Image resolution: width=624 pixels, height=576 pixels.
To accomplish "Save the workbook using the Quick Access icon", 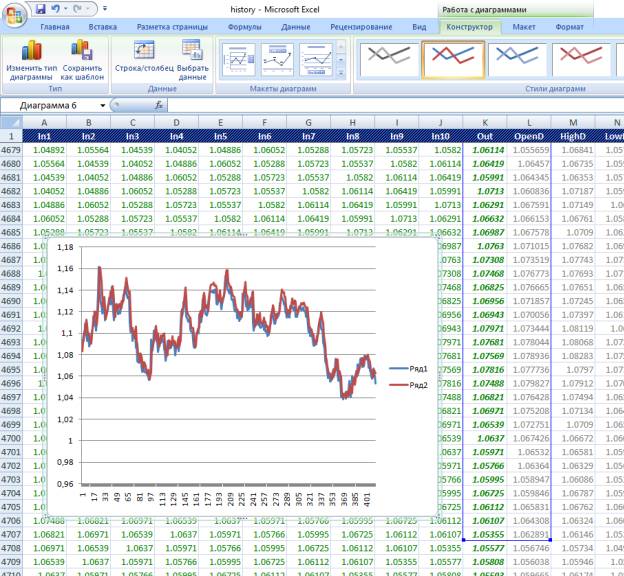I will tap(41, 8).
